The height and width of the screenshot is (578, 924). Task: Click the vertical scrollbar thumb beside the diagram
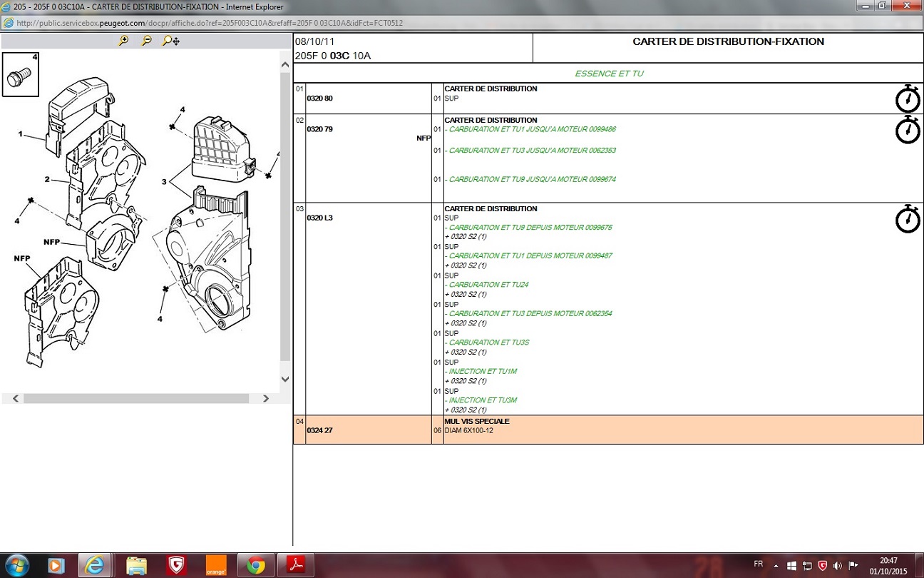point(285,216)
